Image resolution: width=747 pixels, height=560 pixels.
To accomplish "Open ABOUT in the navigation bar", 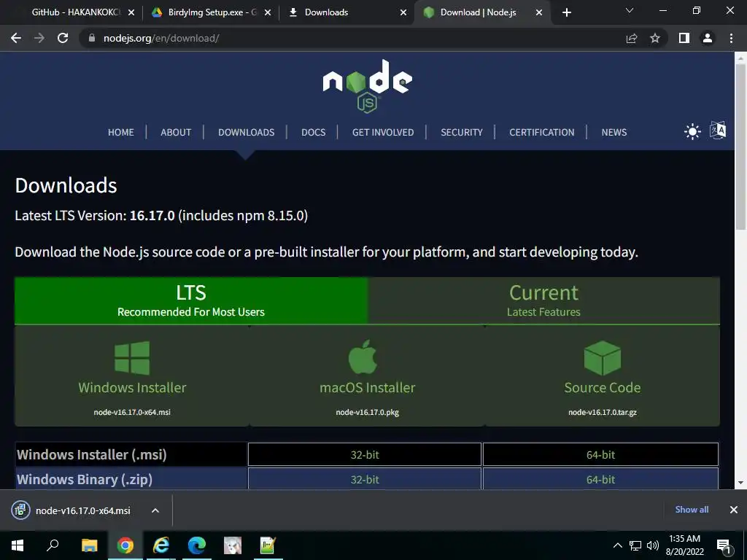I will point(176,133).
